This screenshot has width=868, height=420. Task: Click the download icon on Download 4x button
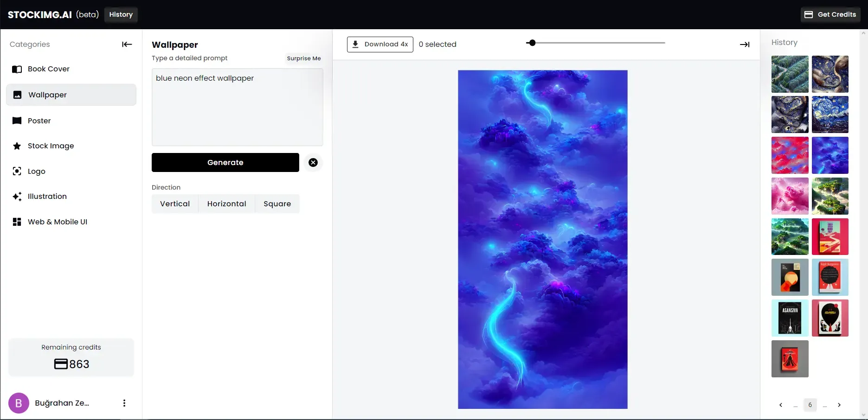coord(355,44)
